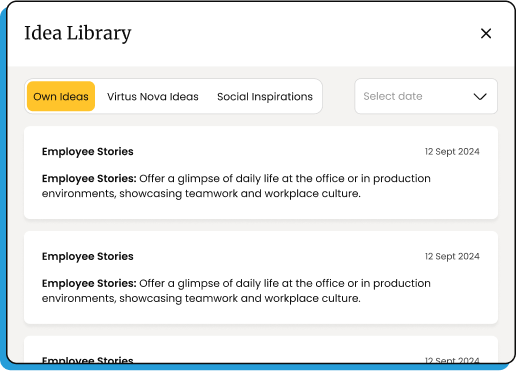This screenshot has width=516, height=371.
Task: Click the third card's Employee Stories title
Action: (x=88, y=360)
